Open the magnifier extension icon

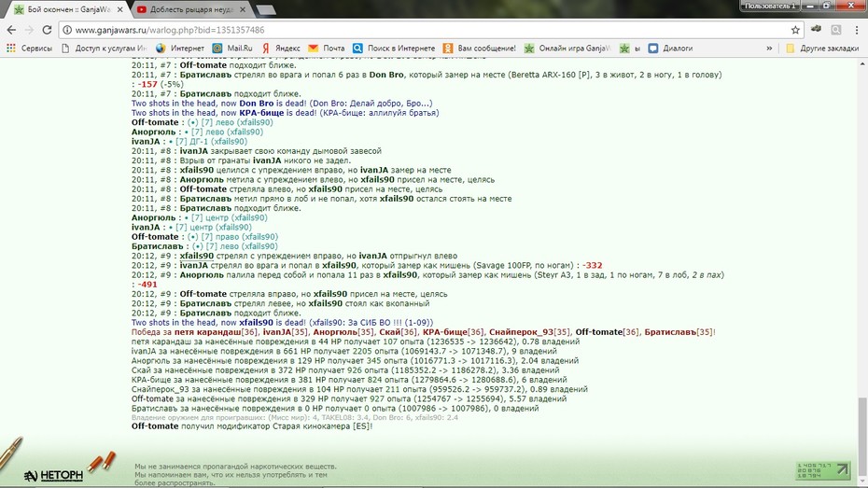(x=836, y=30)
